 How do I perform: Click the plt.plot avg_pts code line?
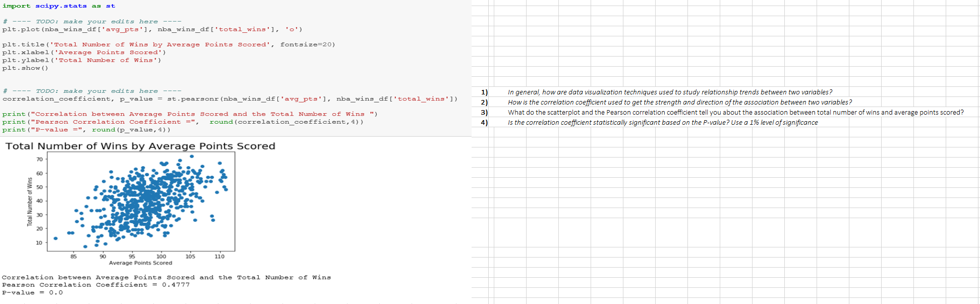[x=152, y=29]
